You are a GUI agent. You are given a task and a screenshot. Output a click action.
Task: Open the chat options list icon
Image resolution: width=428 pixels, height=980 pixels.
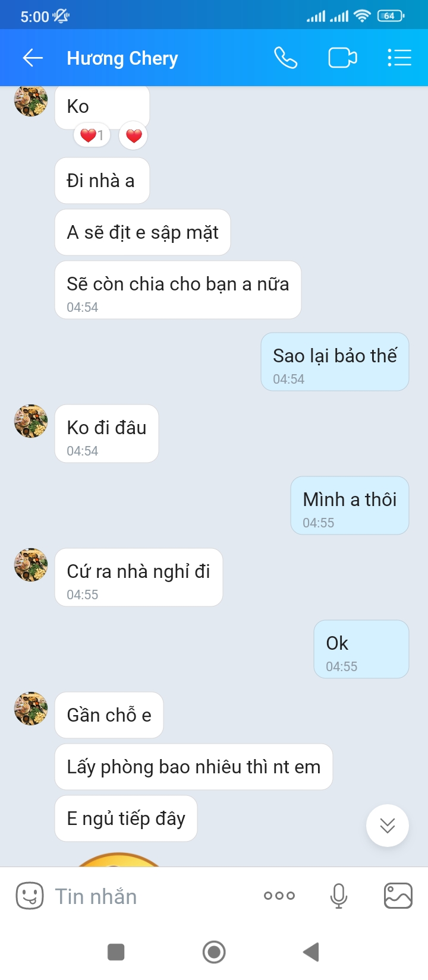click(399, 58)
